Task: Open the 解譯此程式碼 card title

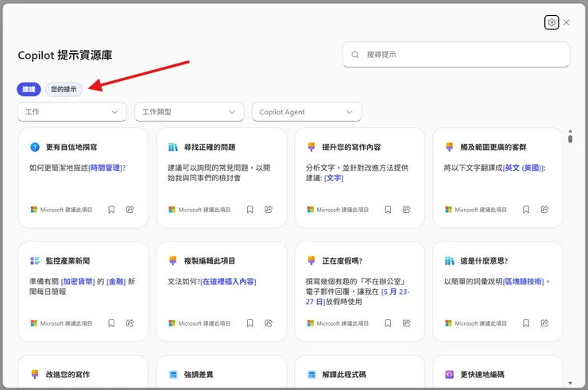Action: pyautogui.click(x=344, y=374)
